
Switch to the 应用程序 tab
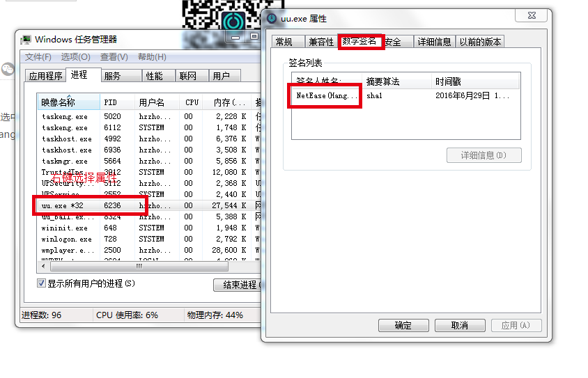tap(45, 76)
